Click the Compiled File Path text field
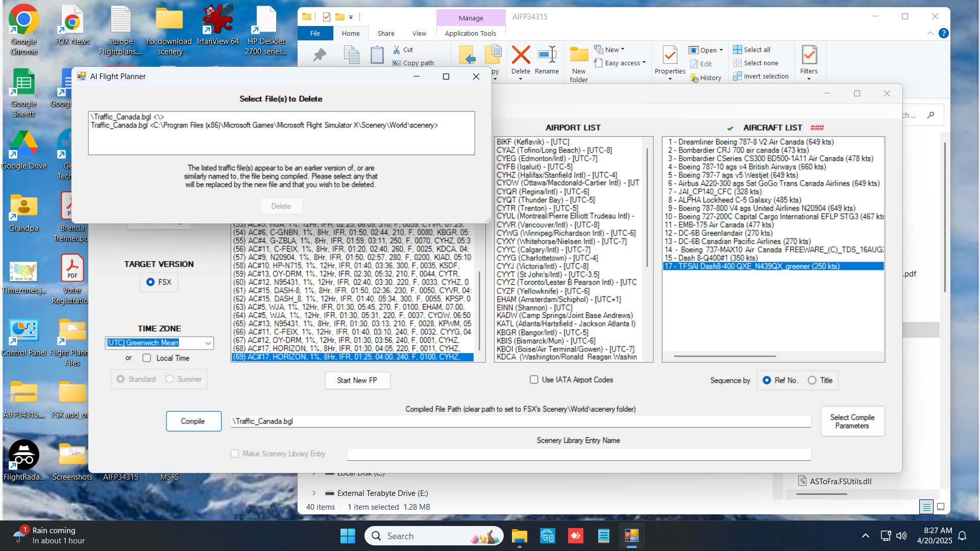 coord(521,421)
